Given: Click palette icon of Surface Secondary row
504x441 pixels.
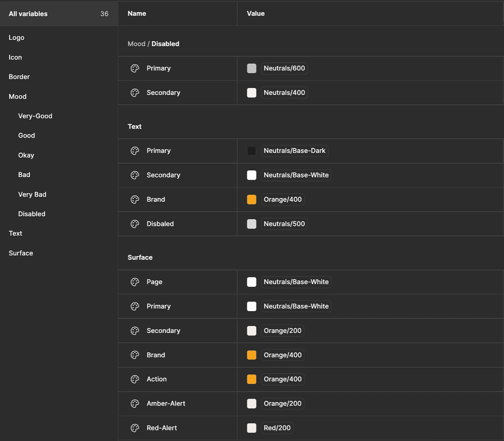Looking at the screenshot, I should pos(135,330).
